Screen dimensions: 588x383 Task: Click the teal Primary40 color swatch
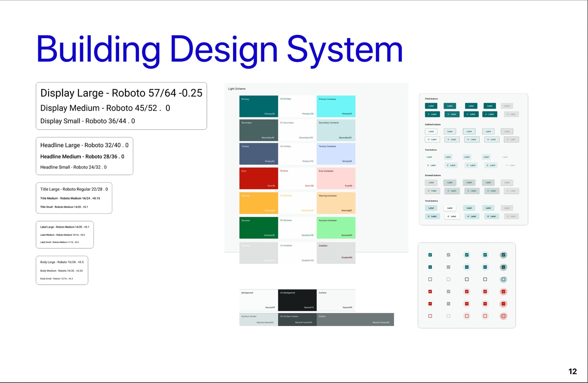(259, 106)
